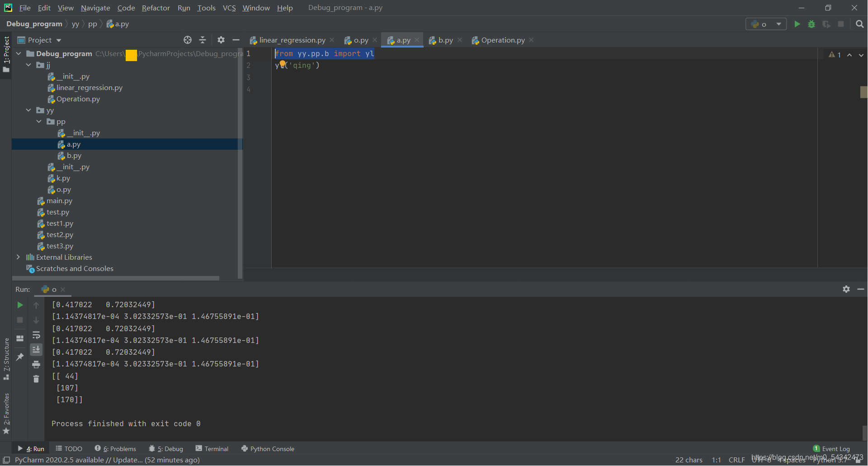Open the Python Console tool window
The height and width of the screenshot is (466, 868).
268,449
